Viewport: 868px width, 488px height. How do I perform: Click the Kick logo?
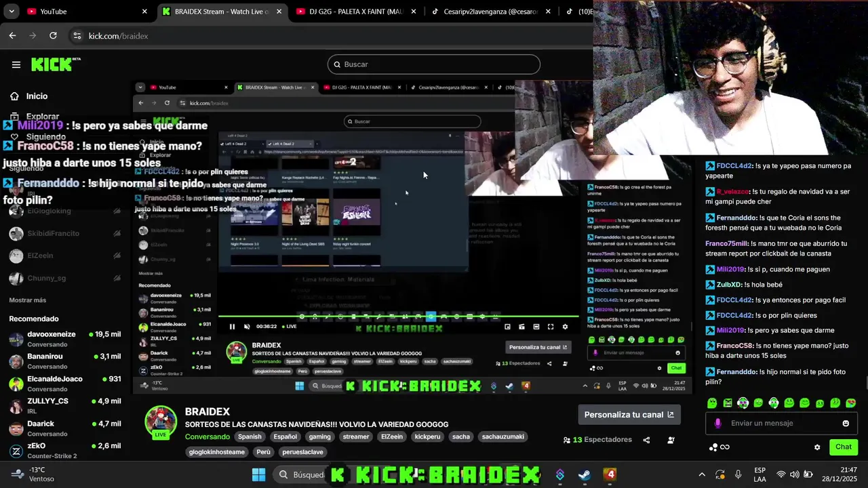coord(56,64)
